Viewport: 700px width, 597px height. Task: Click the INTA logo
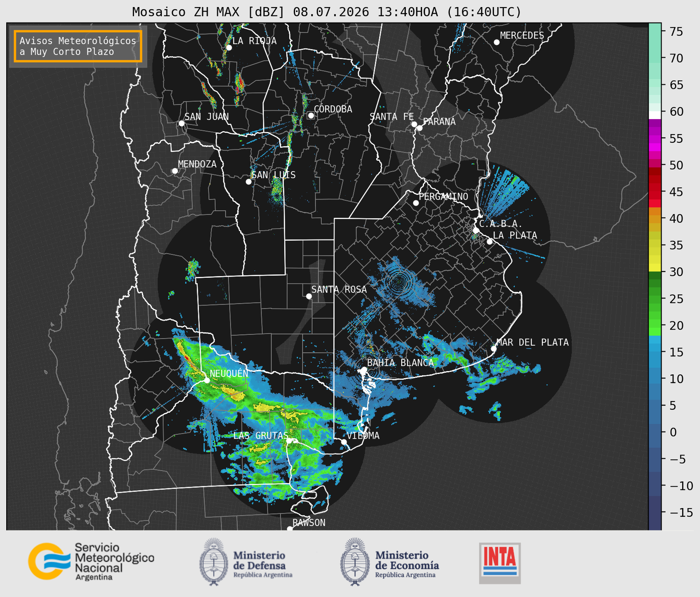[500, 563]
